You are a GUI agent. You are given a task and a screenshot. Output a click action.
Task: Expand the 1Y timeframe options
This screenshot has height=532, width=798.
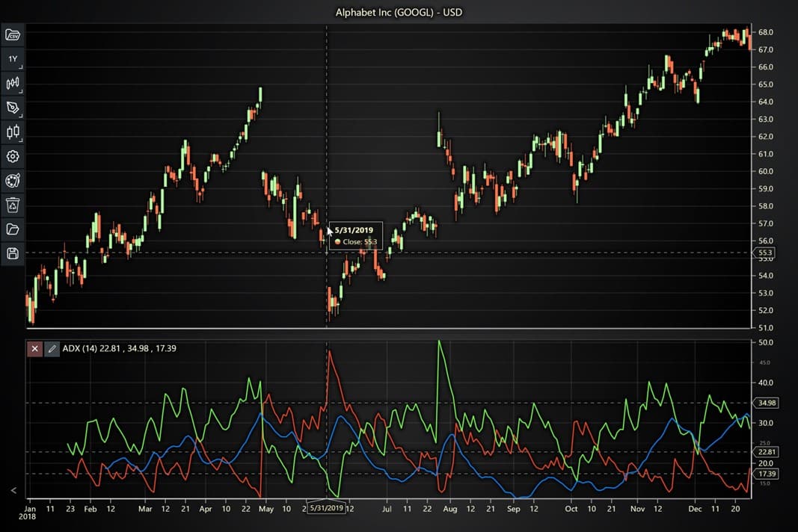pyautogui.click(x=21, y=66)
